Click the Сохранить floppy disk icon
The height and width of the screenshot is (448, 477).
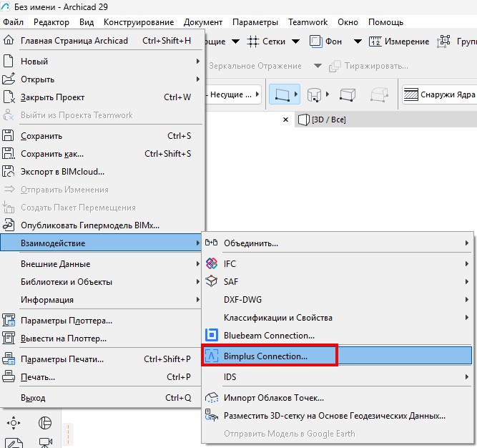(x=8, y=135)
